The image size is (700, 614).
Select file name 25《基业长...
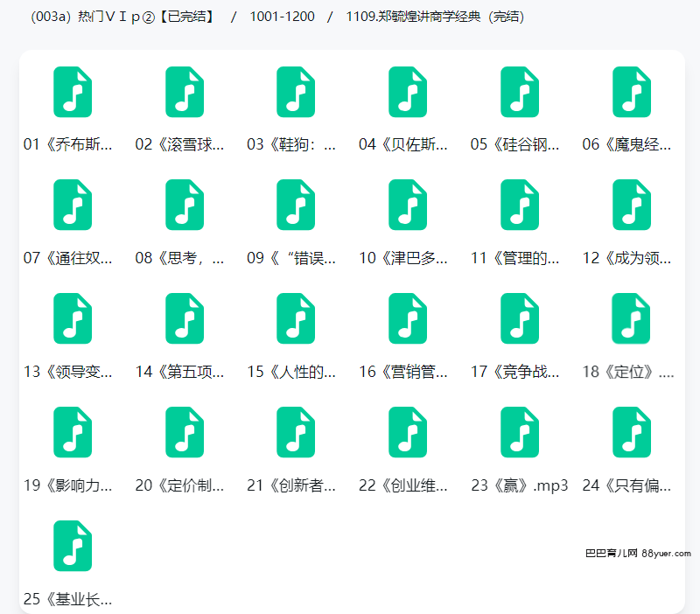tap(68, 599)
